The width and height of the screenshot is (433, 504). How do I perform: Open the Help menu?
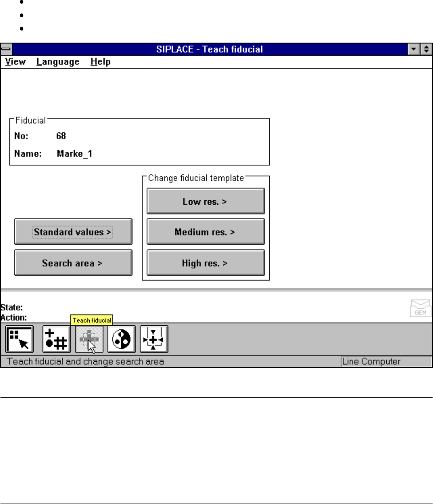[x=101, y=62]
